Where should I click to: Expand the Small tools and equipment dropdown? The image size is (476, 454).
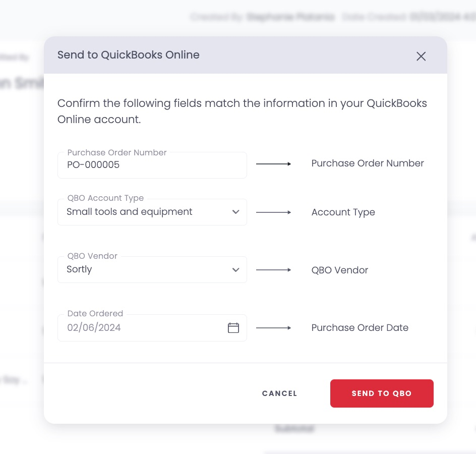(x=152, y=212)
